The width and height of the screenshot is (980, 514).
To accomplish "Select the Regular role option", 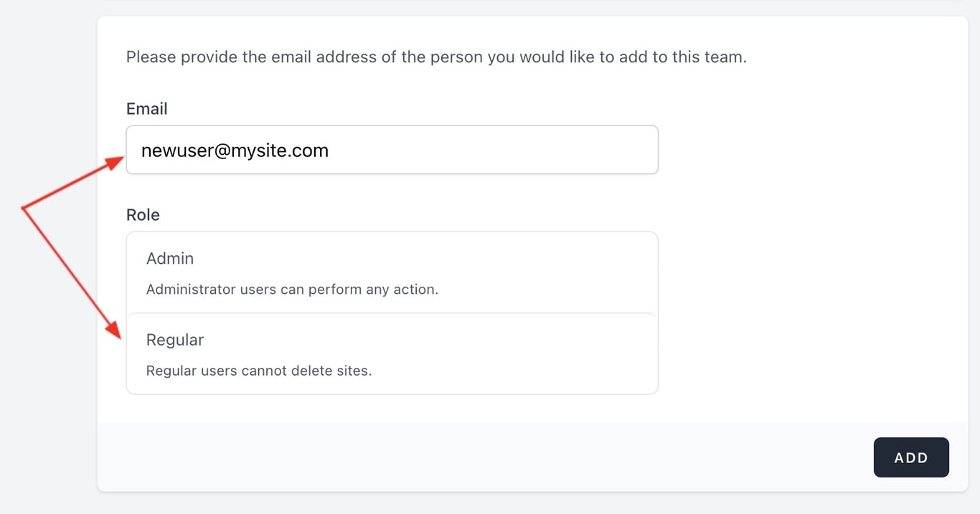I will point(392,353).
